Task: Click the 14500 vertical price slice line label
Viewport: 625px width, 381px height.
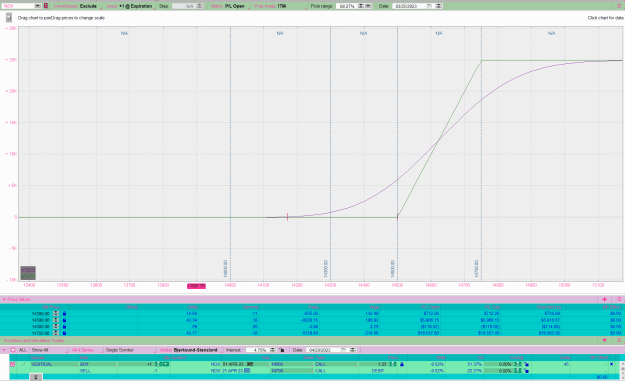Action: point(393,269)
